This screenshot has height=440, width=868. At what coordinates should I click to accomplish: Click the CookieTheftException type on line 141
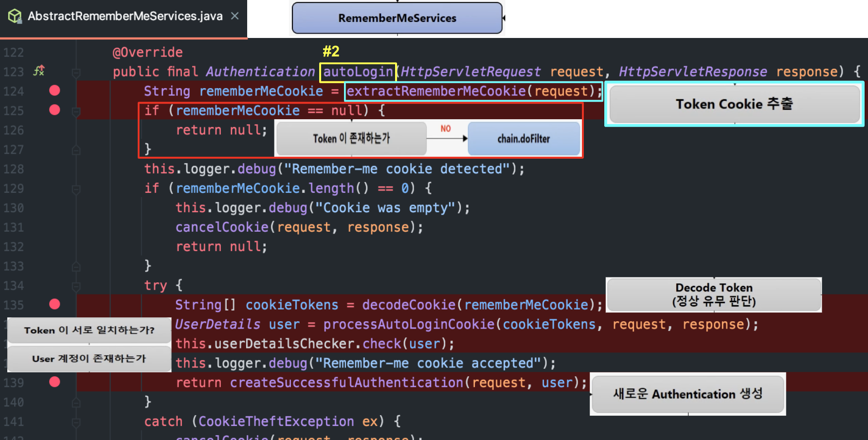click(276, 422)
